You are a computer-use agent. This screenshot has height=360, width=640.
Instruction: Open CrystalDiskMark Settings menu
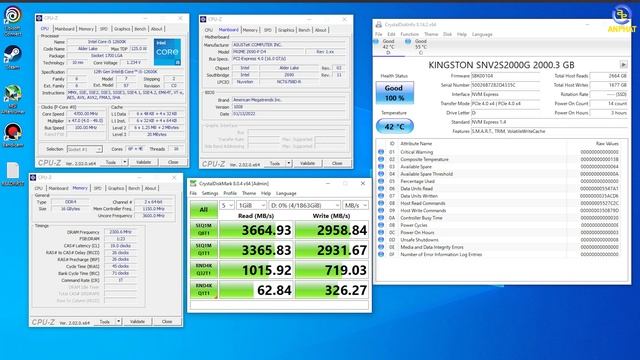pos(210,193)
